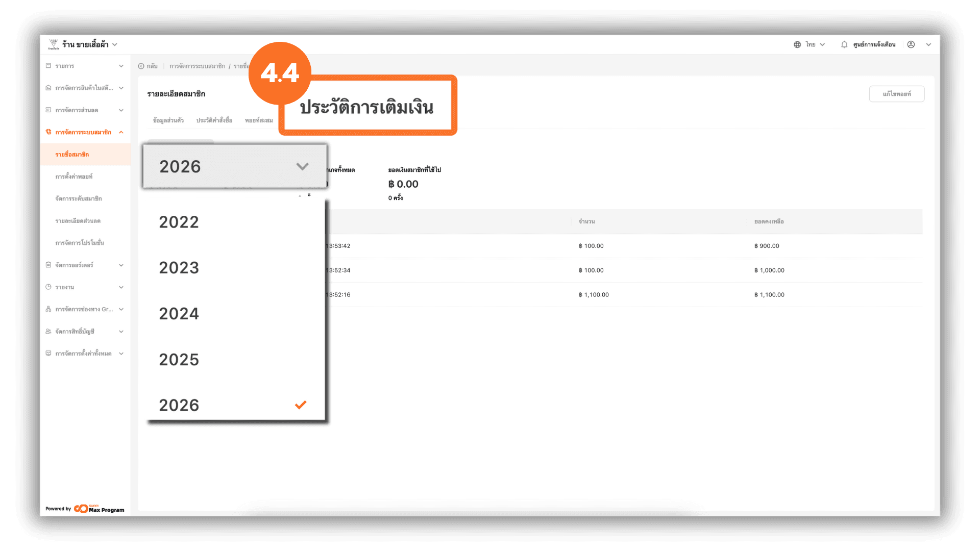Pick year 2022 option
Screen dimensions: 980x551
tap(179, 222)
